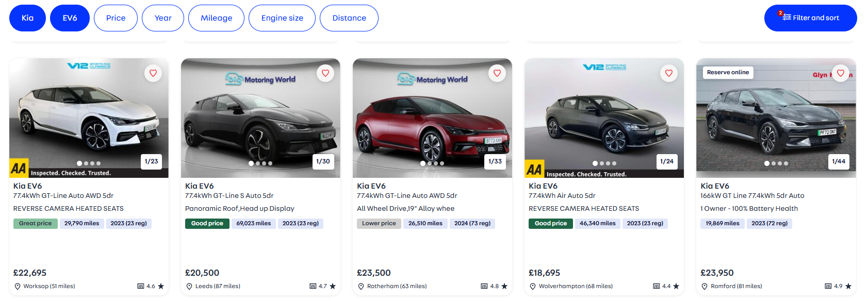Click dealer rating icon beside 4.7 score
Image resolution: width=868 pixels, height=301 pixels.
pyautogui.click(x=313, y=286)
